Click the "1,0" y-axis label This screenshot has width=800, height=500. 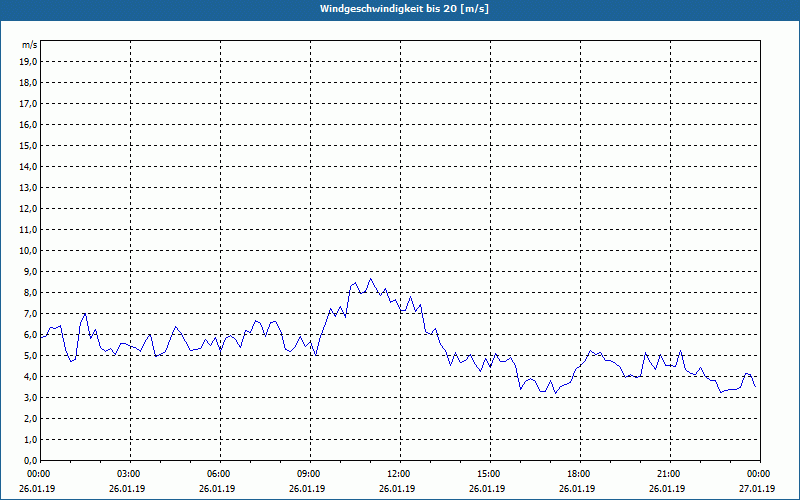click(31, 439)
